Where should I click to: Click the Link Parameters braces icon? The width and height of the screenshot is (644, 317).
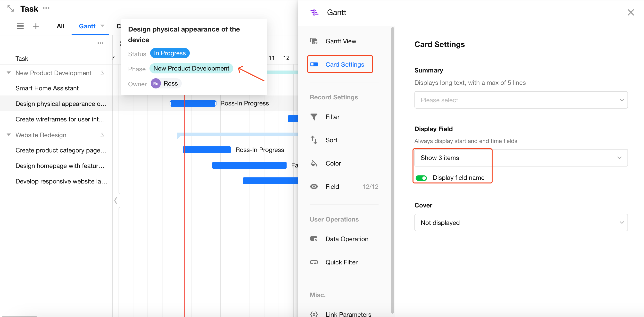coord(314,314)
